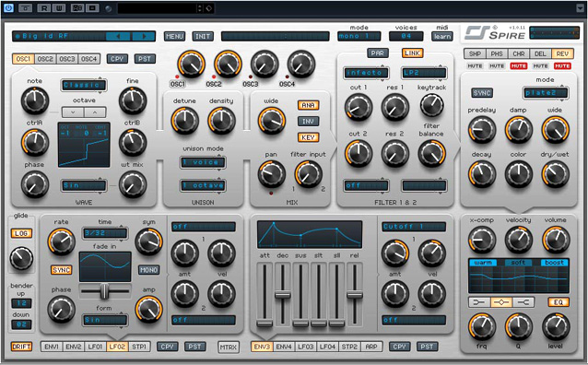The image size is (588, 365).
Task: Click the OSC1 mix level knob
Action: (x=192, y=65)
